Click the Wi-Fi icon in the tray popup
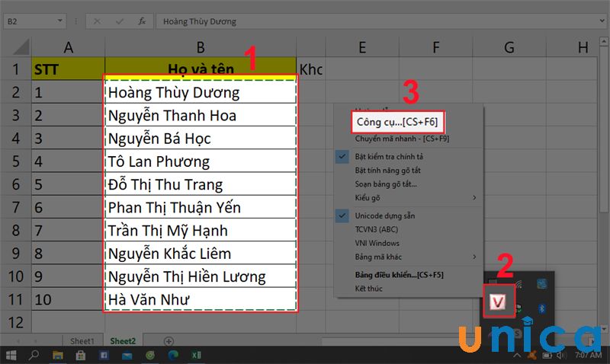The image size is (610, 364). click(x=519, y=284)
